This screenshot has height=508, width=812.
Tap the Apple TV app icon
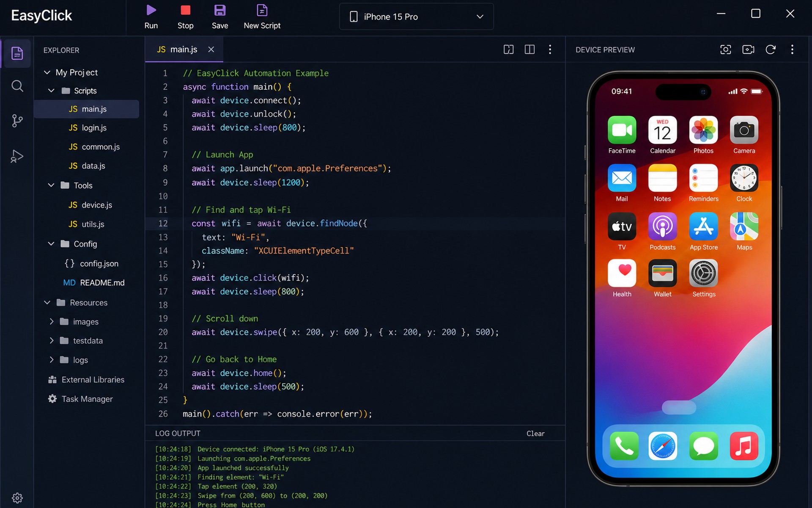[622, 226]
